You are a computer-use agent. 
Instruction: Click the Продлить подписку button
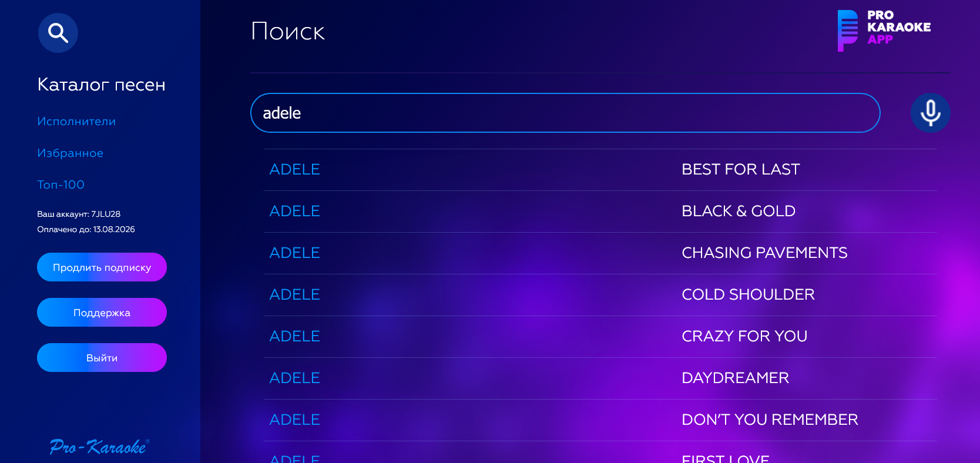tap(102, 267)
